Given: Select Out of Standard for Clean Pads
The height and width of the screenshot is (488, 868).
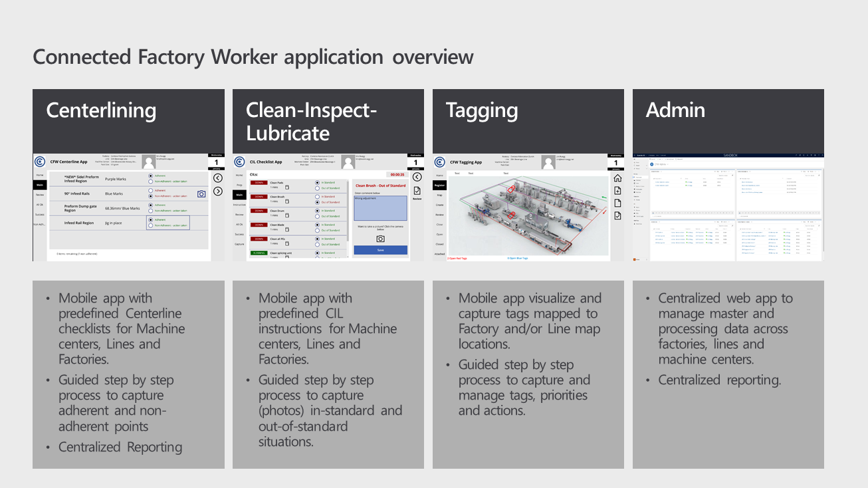Looking at the screenshot, I should point(317,188).
